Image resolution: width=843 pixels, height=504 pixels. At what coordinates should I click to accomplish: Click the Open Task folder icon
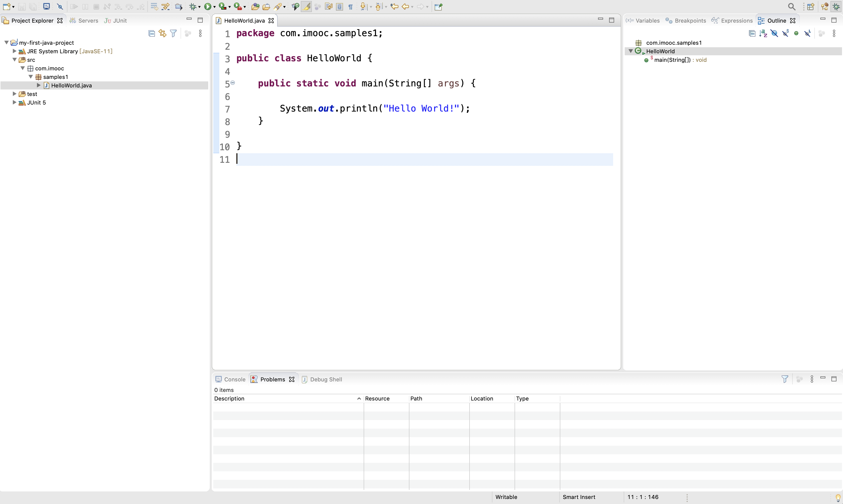[267, 7]
